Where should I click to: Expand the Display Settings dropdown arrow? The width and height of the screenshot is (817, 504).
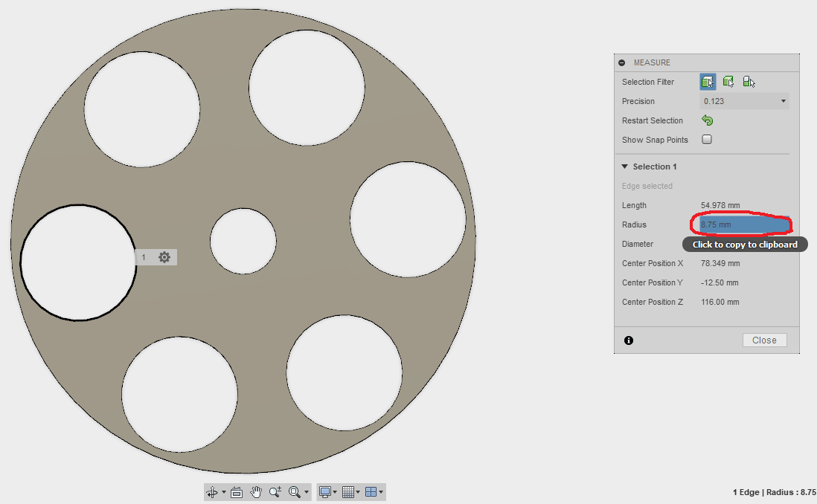click(x=335, y=492)
